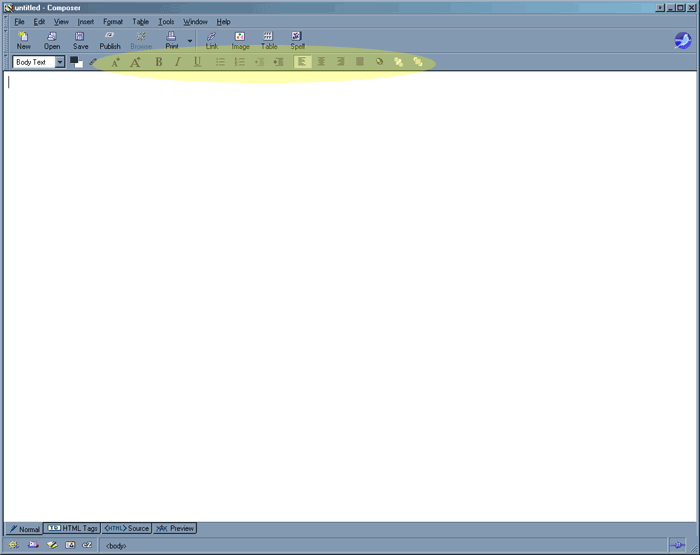Insert a Table from toolbar
The height and width of the screenshot is (555, 700).
click(269, 40)
